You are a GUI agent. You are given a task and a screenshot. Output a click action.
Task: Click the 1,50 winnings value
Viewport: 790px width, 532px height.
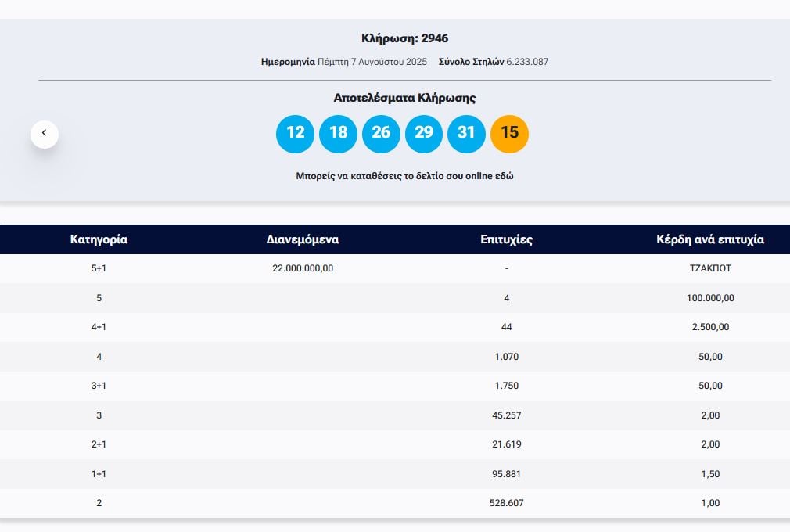[710, 473]
